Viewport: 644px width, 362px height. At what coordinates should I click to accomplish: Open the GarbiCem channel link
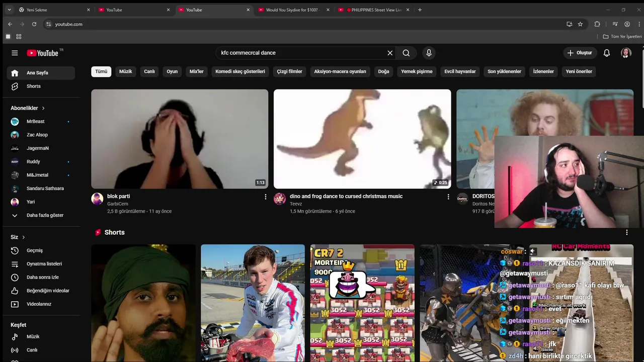pyautogui.click(x=118, y=204)
